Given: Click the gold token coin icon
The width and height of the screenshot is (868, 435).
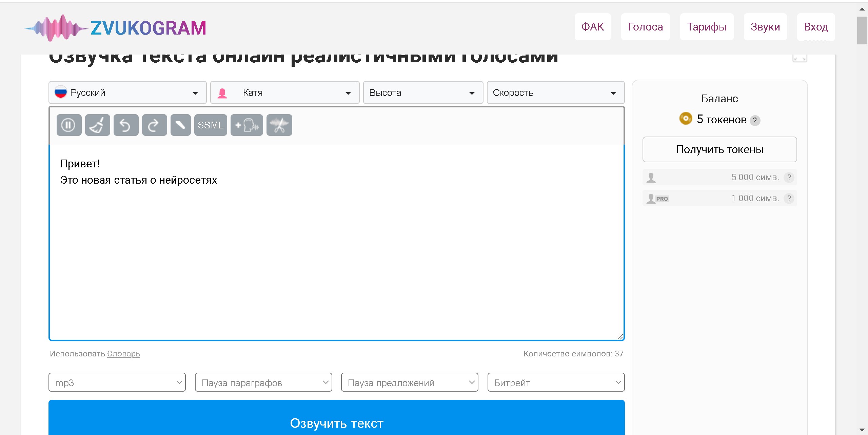Looking at the screenshot, I should click(x=686, y=119).
